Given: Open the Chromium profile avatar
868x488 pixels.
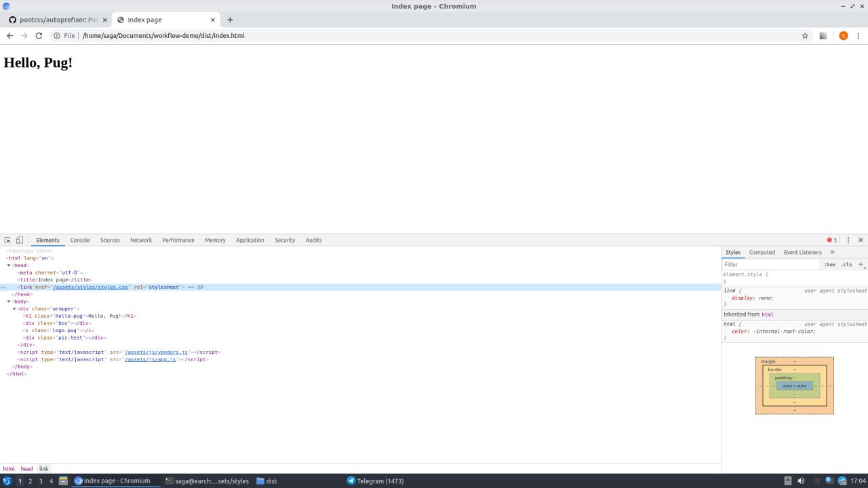Looking at the screenshot, I should tap(844, 35).
